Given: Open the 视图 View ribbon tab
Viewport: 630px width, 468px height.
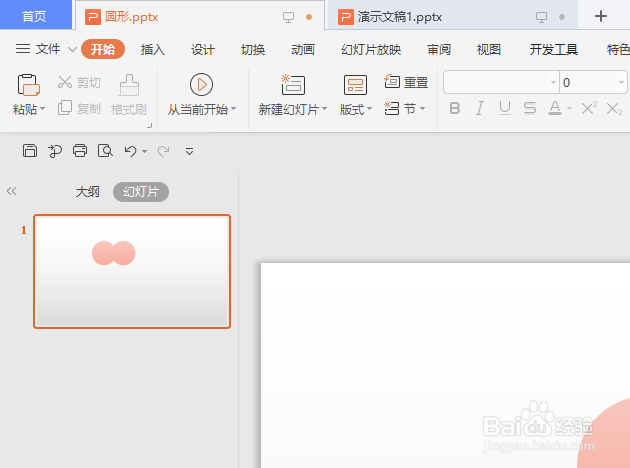Looking at the screenshot, I should (489, 49).
